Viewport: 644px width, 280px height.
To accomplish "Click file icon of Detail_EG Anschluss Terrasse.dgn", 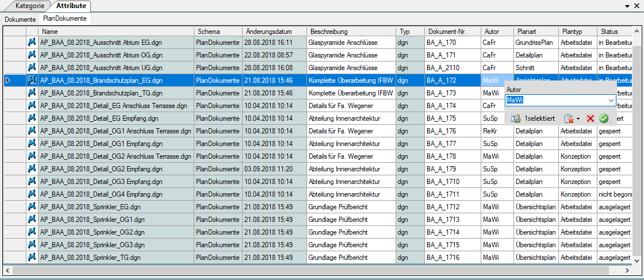I will pos(32,106).
